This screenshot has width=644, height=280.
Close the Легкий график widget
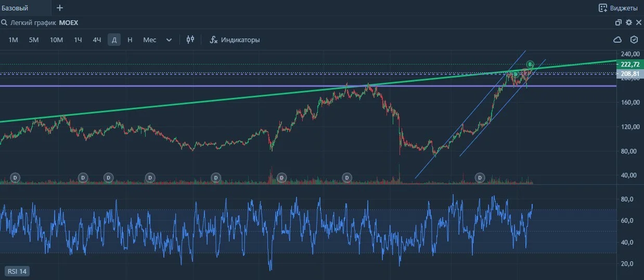point(638,22)
